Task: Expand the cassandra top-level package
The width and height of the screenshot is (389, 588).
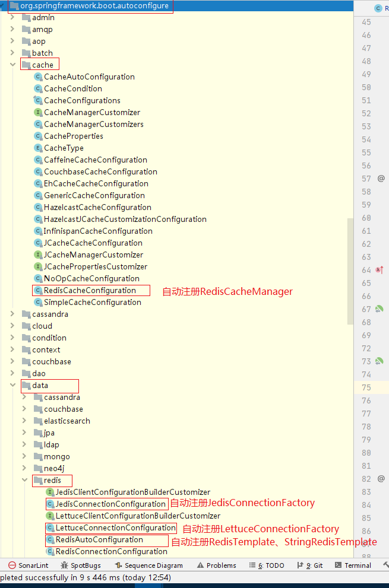Action: click(x=12, y=313)
